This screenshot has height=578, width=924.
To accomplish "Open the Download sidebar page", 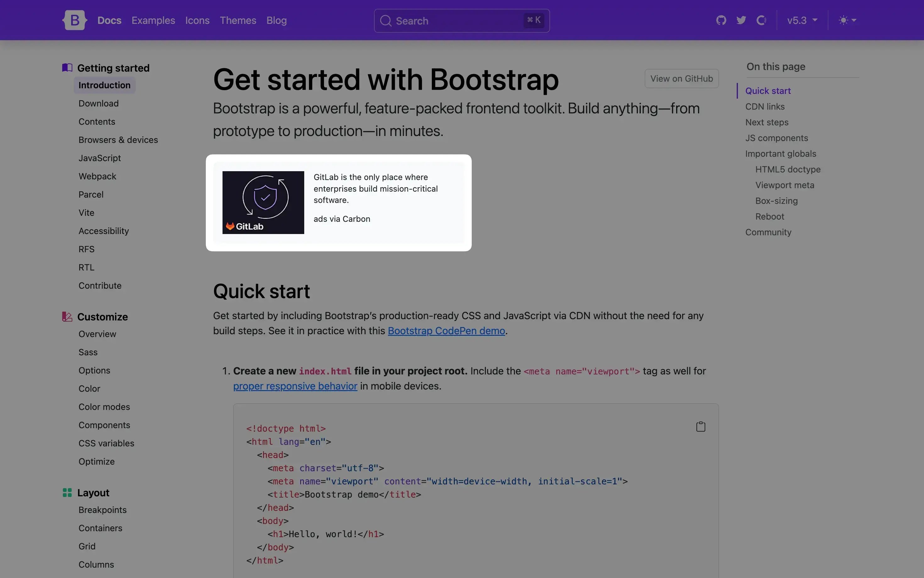I will 98,103.
